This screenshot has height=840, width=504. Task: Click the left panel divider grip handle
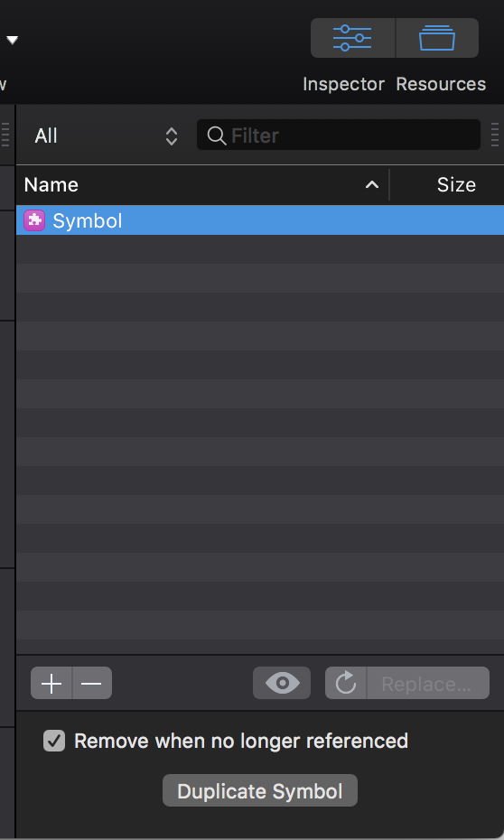(5, 135)
